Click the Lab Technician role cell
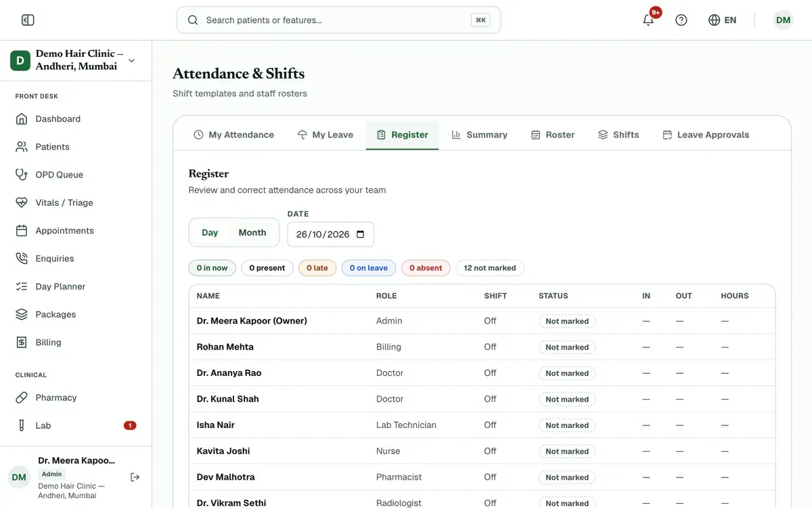Viewport: 812px width, 508px height. (x=406, y=425)
